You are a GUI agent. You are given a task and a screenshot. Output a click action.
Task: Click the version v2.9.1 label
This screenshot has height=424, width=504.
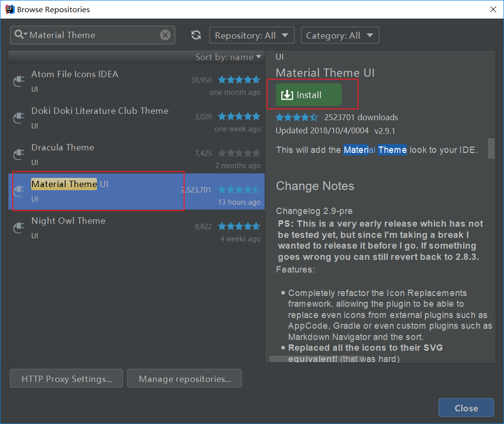pyautogui.click(x=385, y=131)
